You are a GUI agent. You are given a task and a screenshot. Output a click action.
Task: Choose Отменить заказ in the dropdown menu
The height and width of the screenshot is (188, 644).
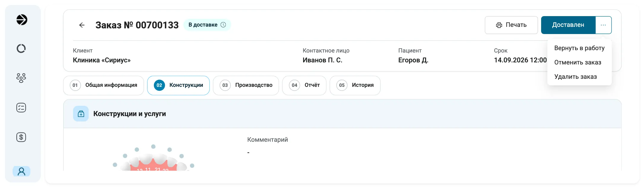pos(579,62)
